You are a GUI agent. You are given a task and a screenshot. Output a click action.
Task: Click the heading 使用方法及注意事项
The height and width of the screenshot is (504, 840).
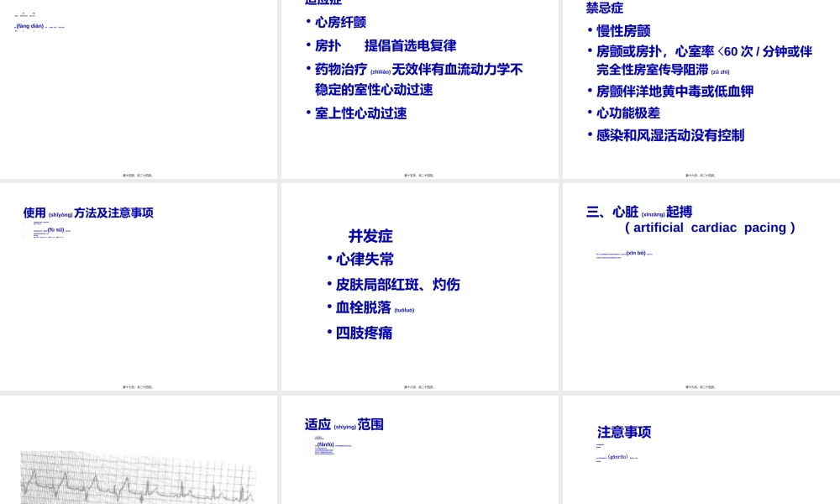88,213
